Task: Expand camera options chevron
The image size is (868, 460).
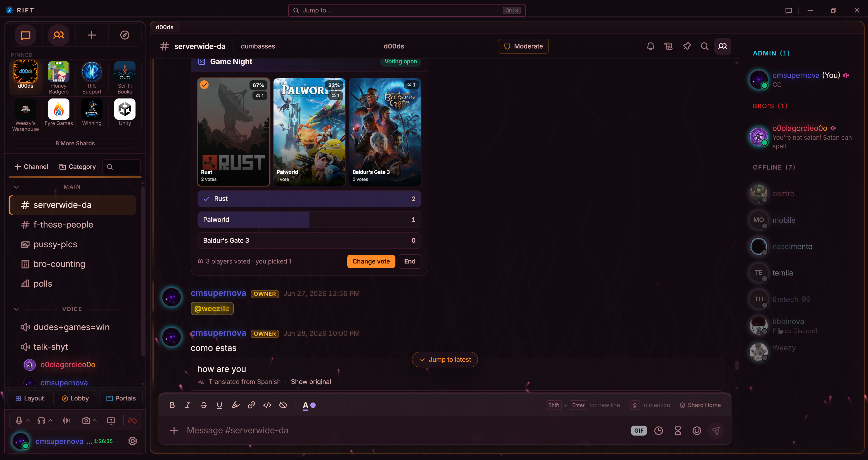Action: [95, 421]
